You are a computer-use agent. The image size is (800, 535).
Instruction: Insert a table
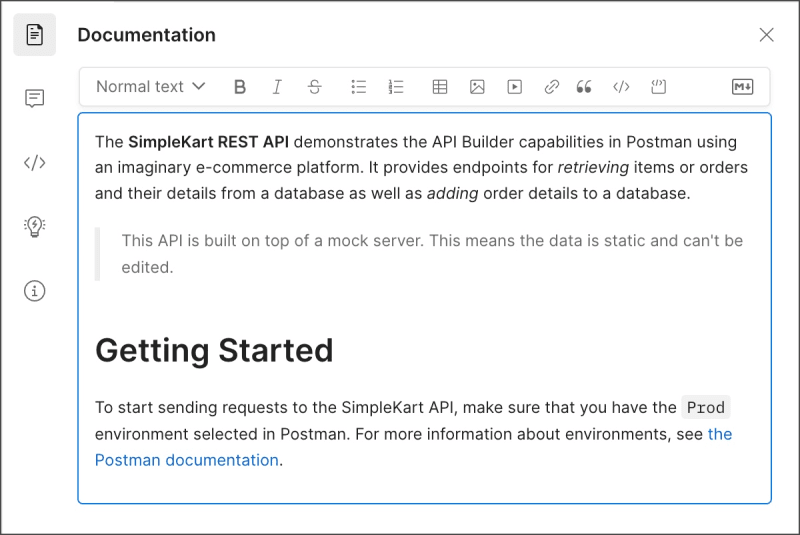coord(440,87)
